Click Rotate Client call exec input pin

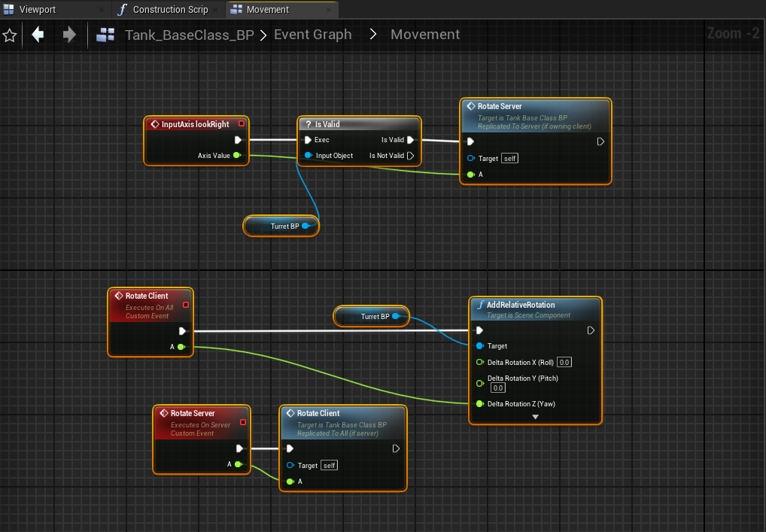point(290,448)
